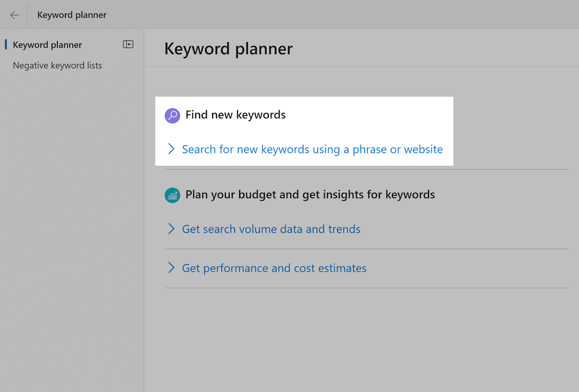Image resolution: width=579 pixels, height=392 pixels.
Task: Click Keyword planner title in top bar
Action: (x=72, y=15)
